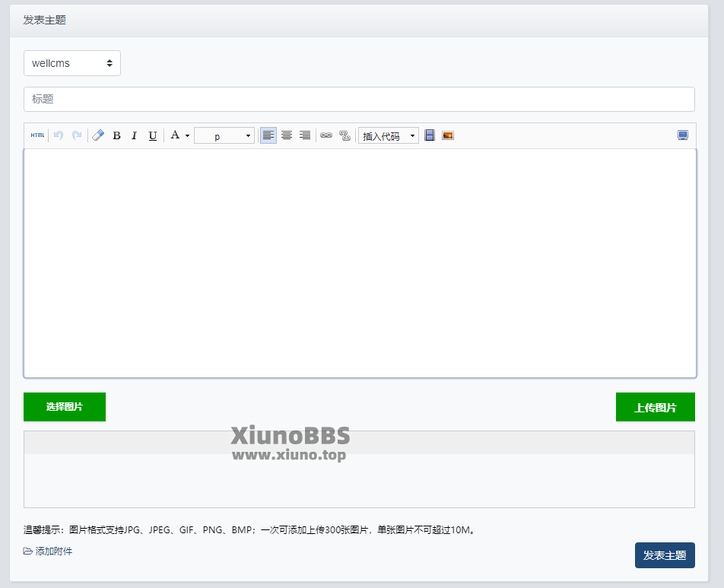This screenshot has width=724, height=588.
Task: Undo the last edit
Action: coord(58,135)
